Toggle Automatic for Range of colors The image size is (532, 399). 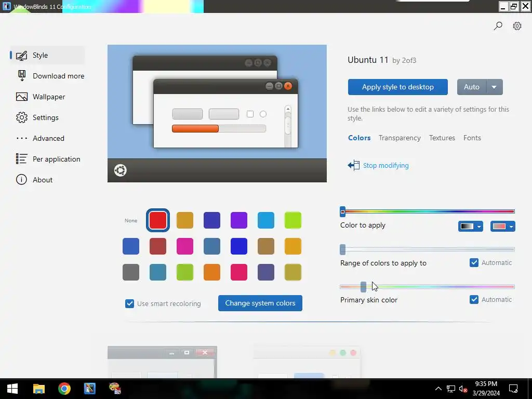click(474, 262)
